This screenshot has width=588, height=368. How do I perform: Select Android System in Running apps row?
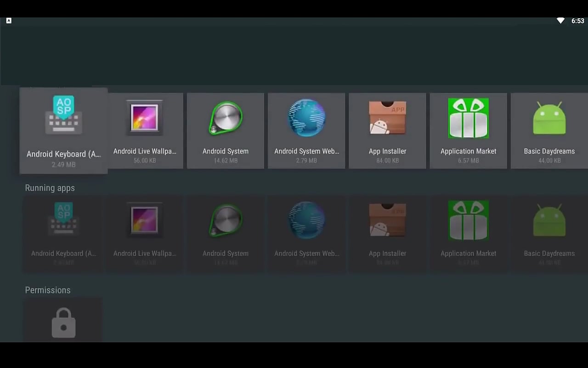pyautogui.click(x=226, y=234)
